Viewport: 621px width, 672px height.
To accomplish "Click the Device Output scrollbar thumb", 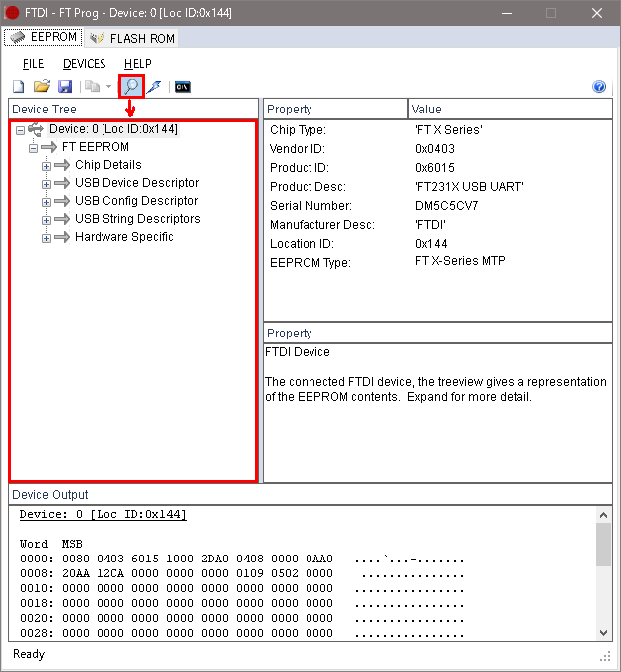I will [x=603, y=545].
